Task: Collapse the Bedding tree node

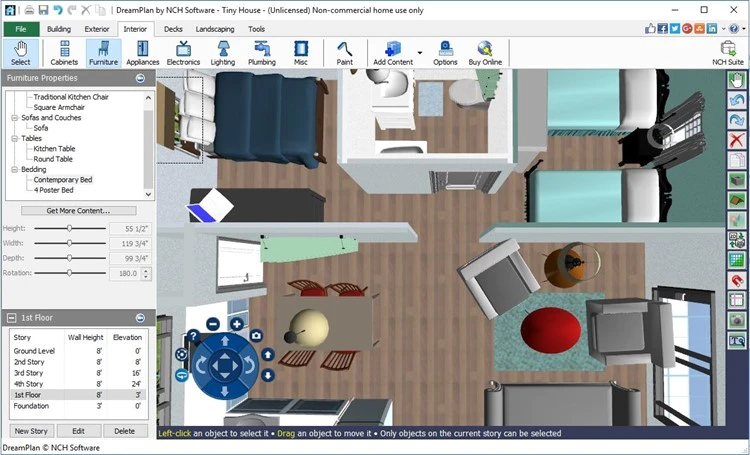Action: point(14,169)
